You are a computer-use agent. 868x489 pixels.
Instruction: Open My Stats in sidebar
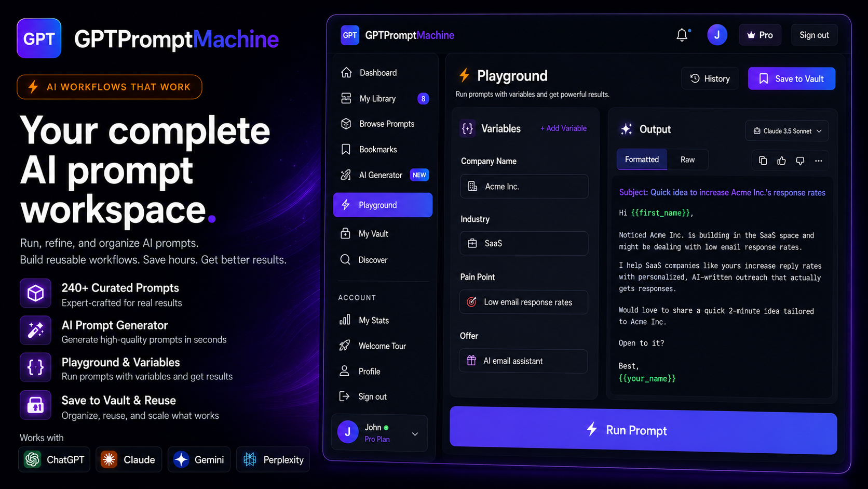383,320
